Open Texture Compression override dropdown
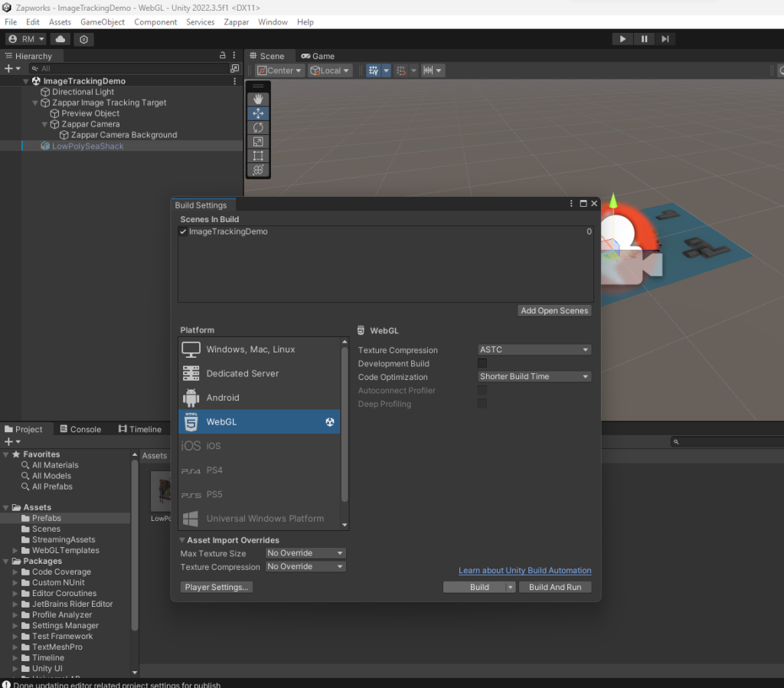 (x=305, y=566)
